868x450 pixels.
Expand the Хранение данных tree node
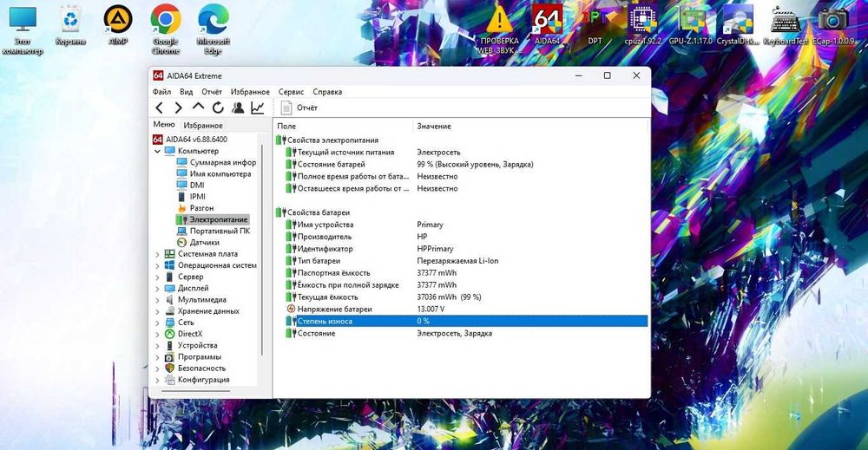tap(157, 311)
